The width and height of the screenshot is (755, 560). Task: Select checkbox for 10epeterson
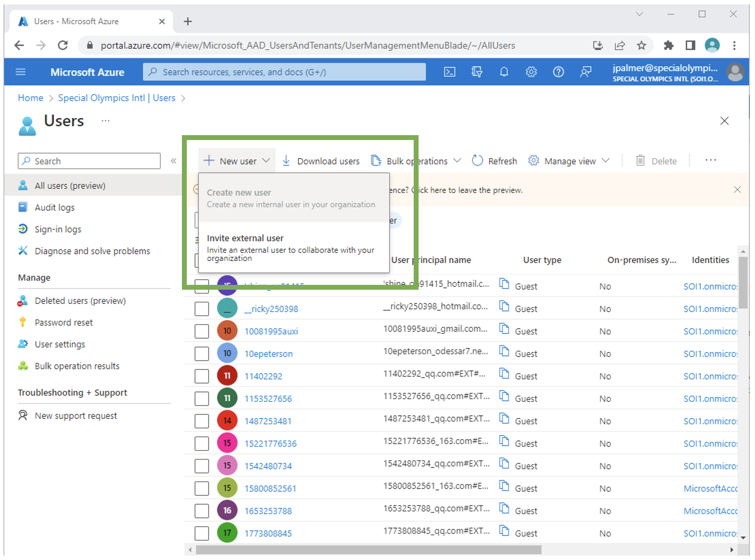[x=202, y=354]
